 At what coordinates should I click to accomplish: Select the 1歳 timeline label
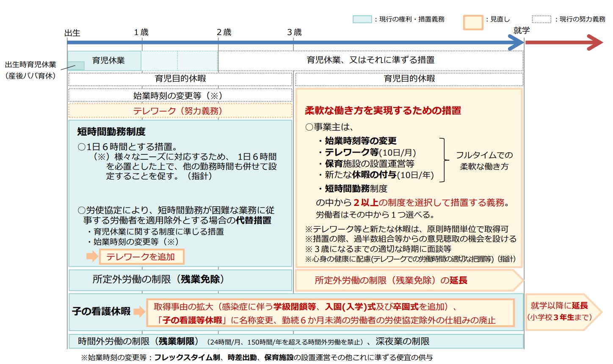[x=141, y=32]
